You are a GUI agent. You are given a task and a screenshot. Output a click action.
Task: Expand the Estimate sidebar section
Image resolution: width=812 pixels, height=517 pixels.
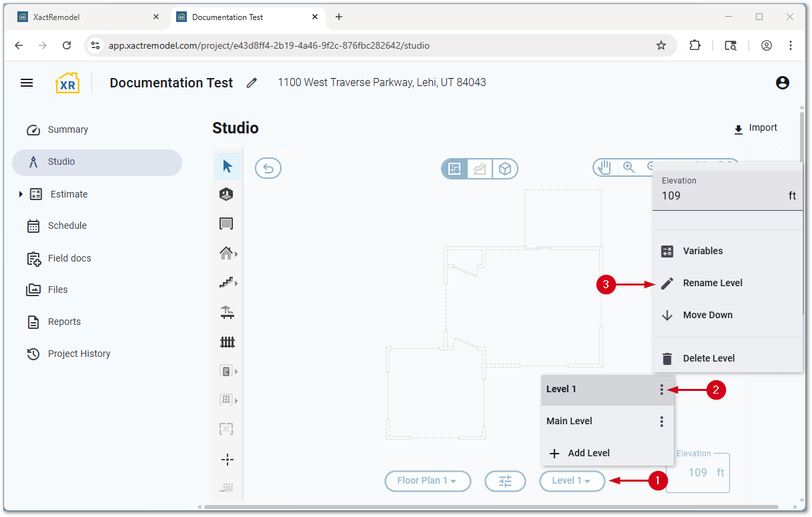[x=21, y=194]
